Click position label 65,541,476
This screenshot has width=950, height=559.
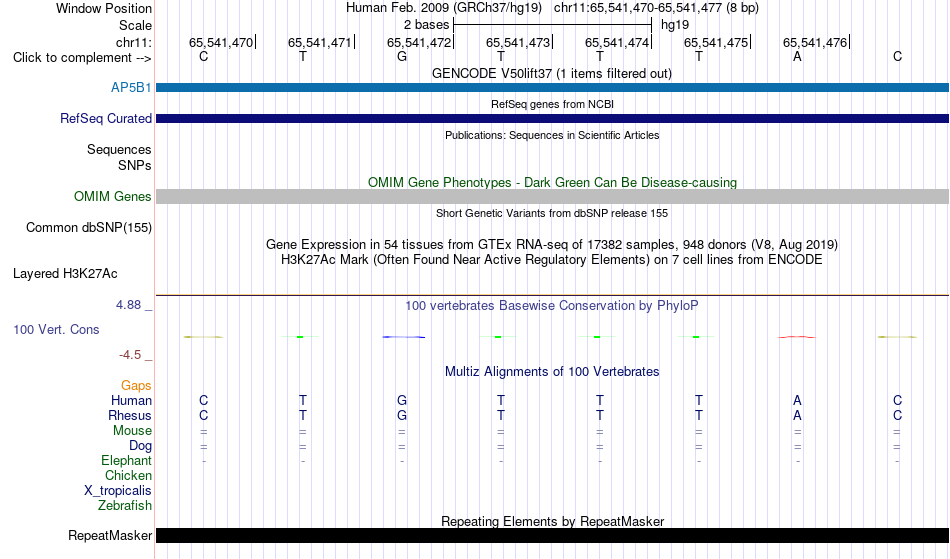coord(815,42)
